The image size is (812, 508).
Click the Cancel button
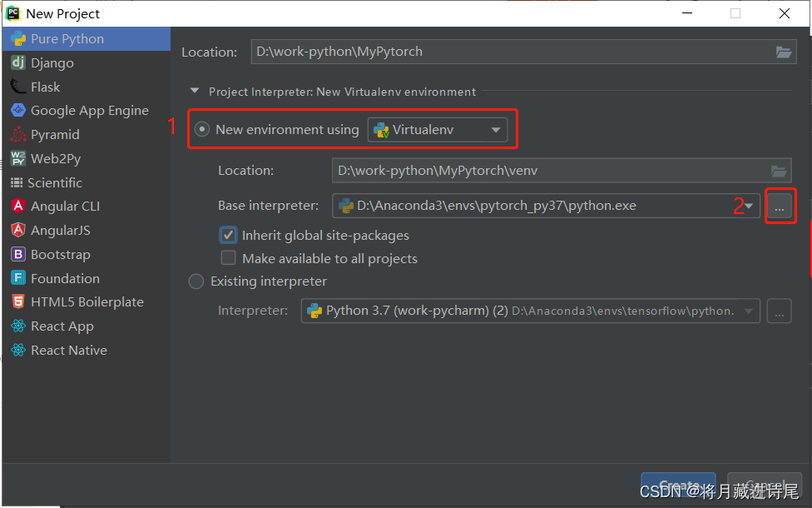point(765,486)
